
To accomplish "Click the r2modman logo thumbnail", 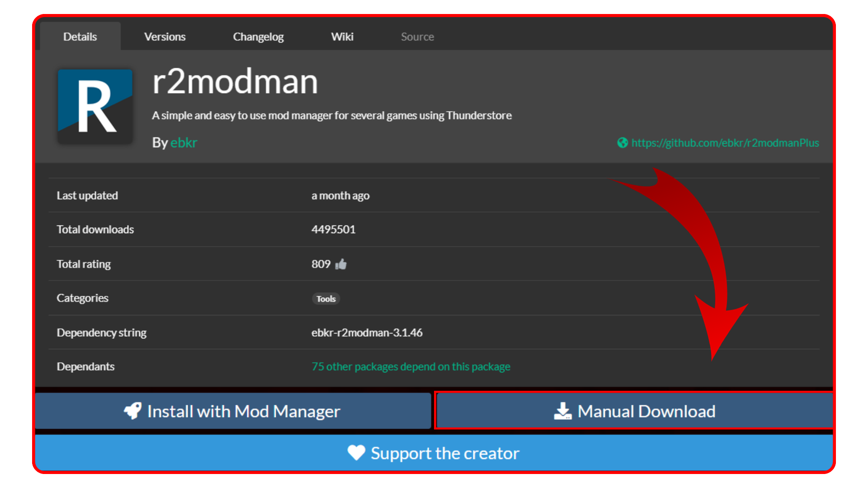I will coord(95,106).
